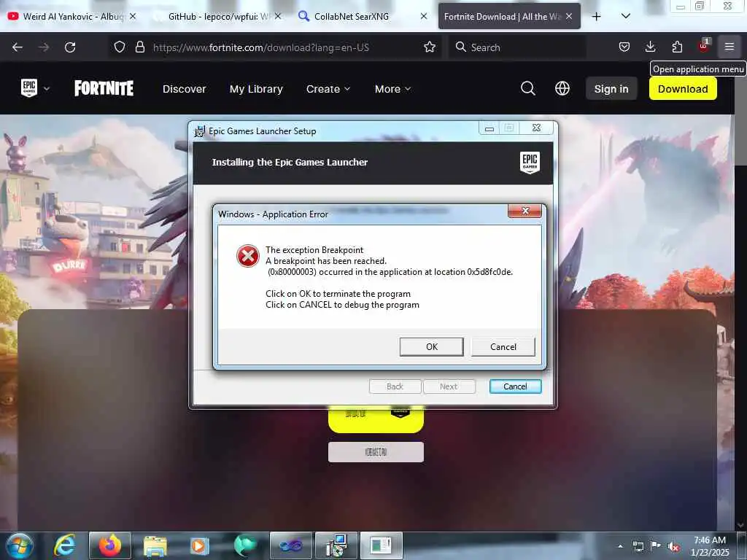
Task: Click the network status tray icon
Action: pos(638,546)
